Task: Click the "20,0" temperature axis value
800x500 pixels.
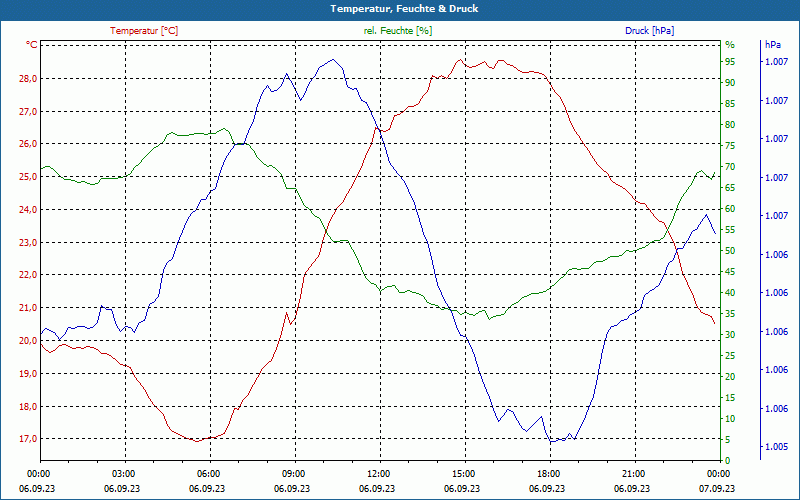Action: point(28,341)
